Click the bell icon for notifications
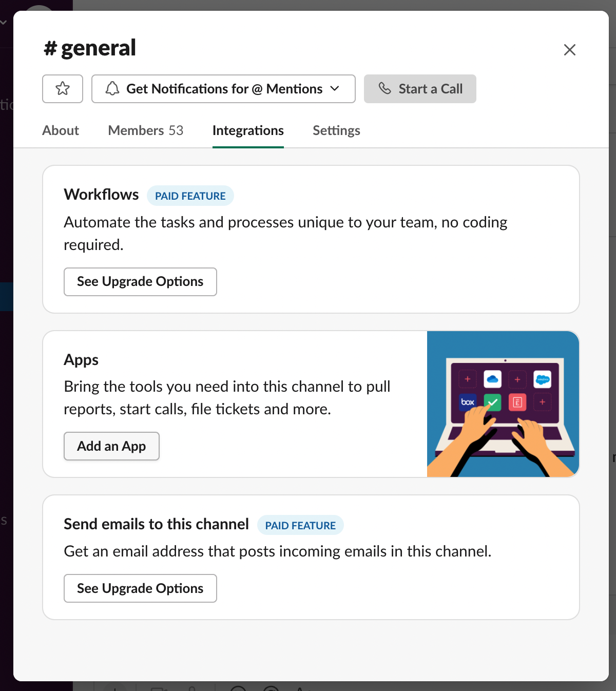The image size is (616, 691). point(112,89)
